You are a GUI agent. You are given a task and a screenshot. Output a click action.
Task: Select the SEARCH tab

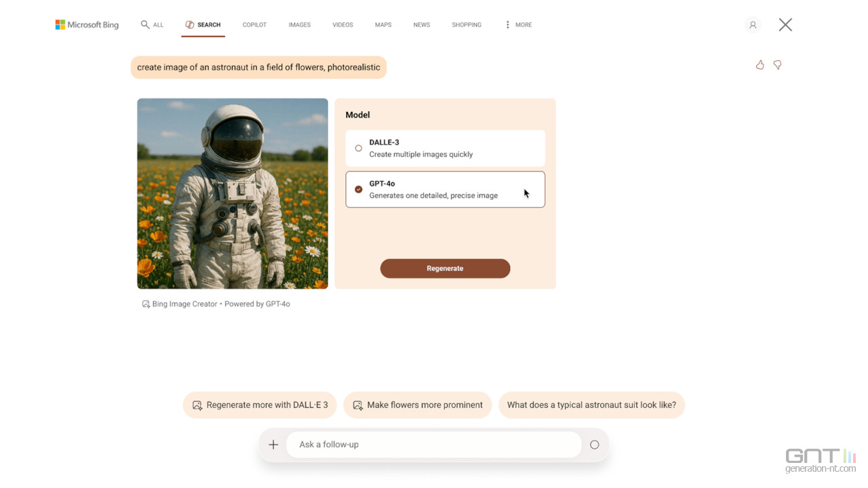203,25
